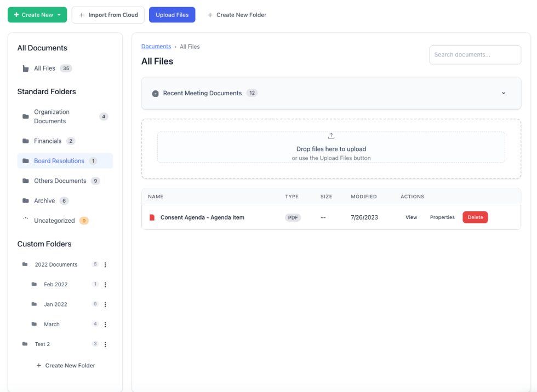Click Create New Folder in top toolbar
Viewport: 537px width, 392px height.
click(x=237, y=15)
